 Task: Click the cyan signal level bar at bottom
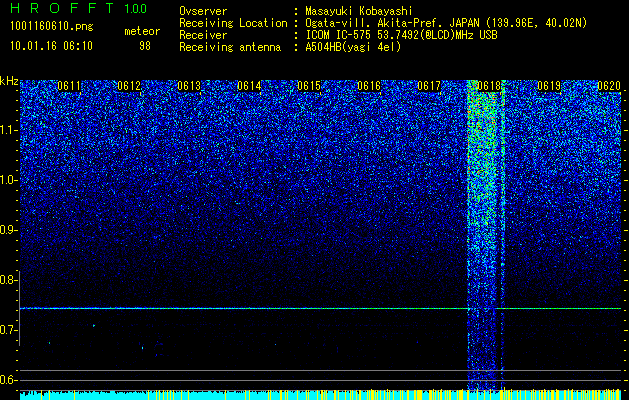click(320, 395)
